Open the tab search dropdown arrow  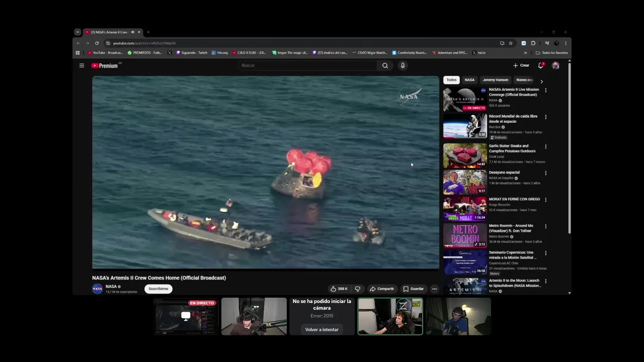point(77,32)
